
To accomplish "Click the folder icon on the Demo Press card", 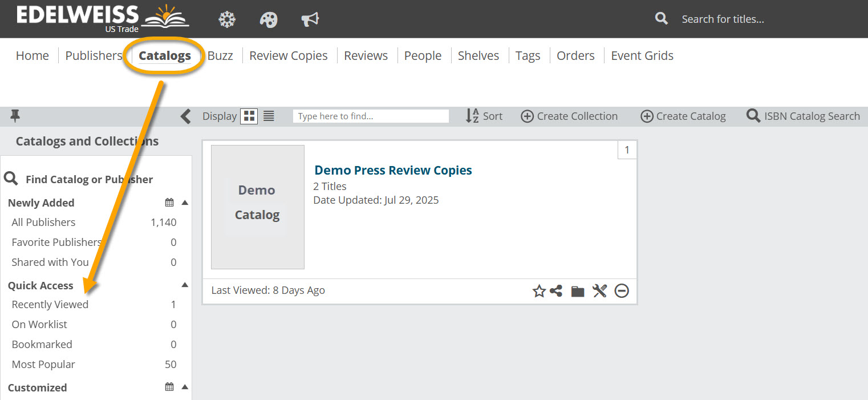I will 578,292.
